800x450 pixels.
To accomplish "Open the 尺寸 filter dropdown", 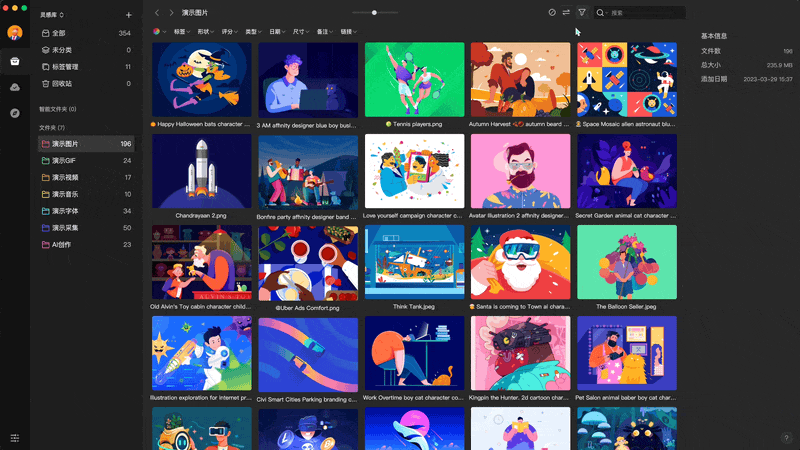I will pos(301,32).
